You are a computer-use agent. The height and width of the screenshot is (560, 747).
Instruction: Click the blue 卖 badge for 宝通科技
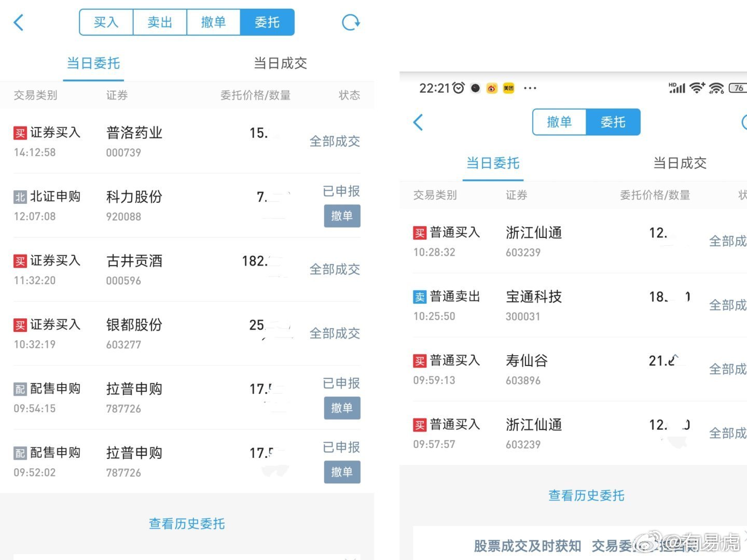pos(420,297)
